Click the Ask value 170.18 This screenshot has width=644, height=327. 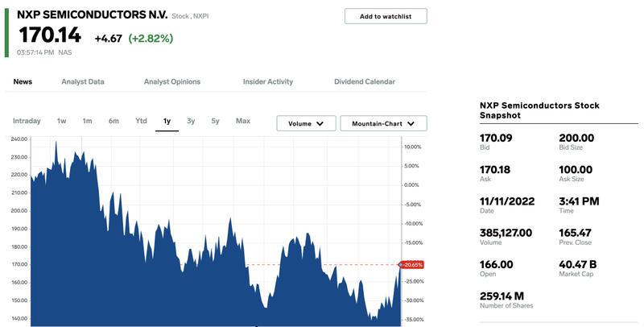click(495, 170)
